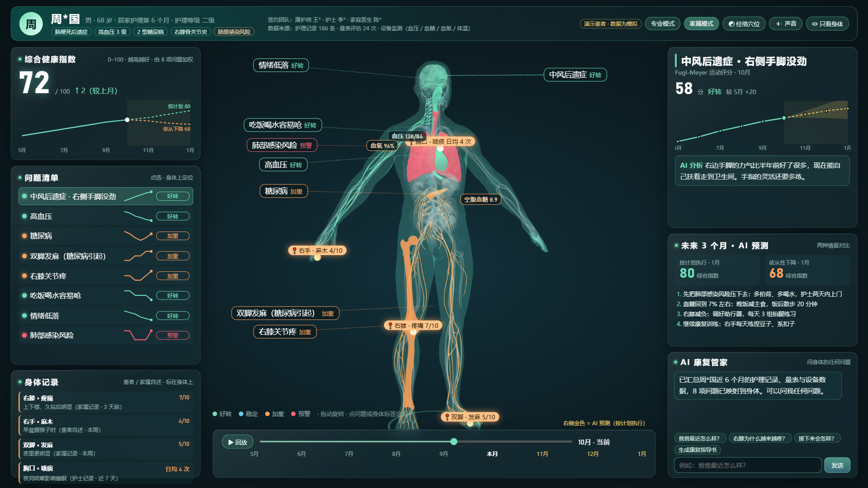Switch to 家属模式 tab
This screenshot has width=868, height=488.
(701, 24)
